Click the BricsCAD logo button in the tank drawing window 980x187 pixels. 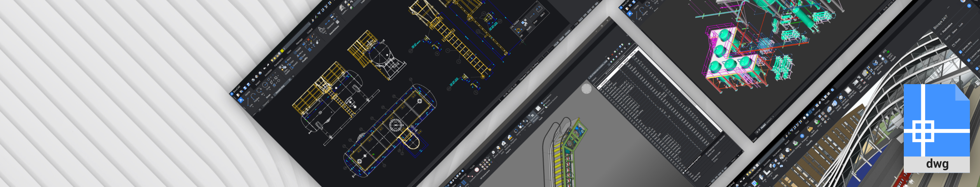[240, 99]
